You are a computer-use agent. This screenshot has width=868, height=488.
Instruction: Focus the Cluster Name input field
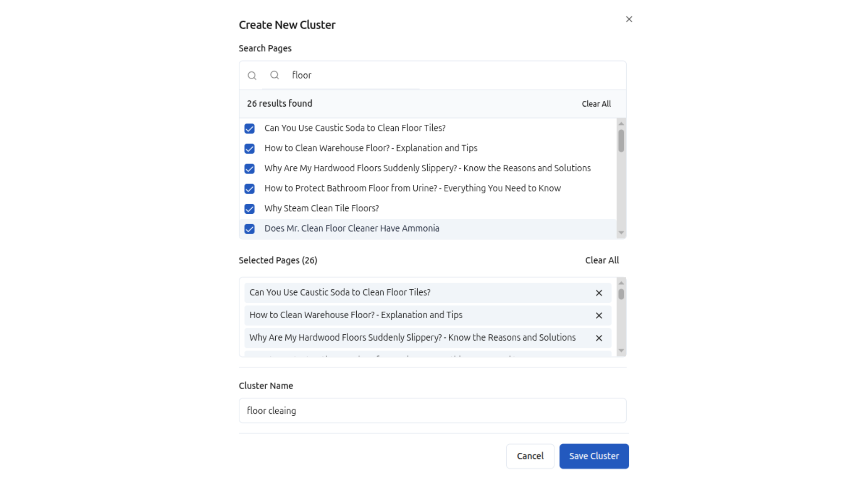click(432, 411)
